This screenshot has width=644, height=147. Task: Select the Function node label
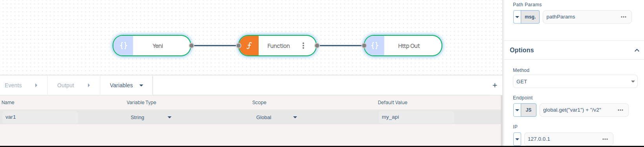[279, 46]
